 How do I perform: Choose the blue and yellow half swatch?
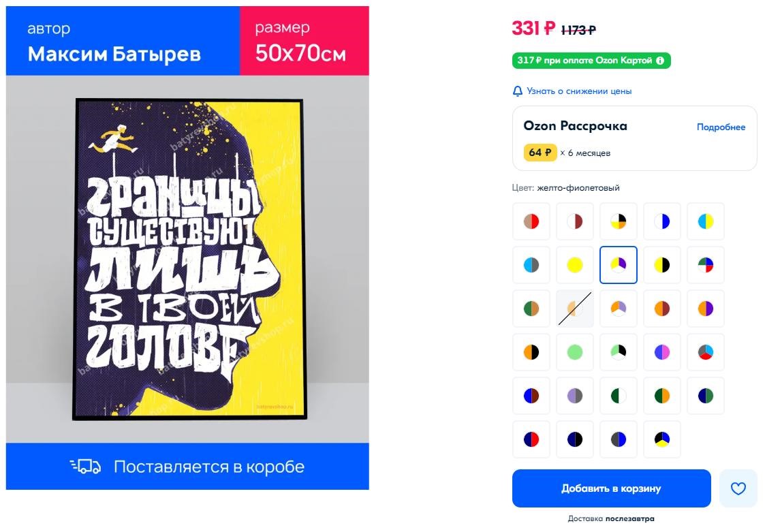pyautogui.click(x=706, y=221)
